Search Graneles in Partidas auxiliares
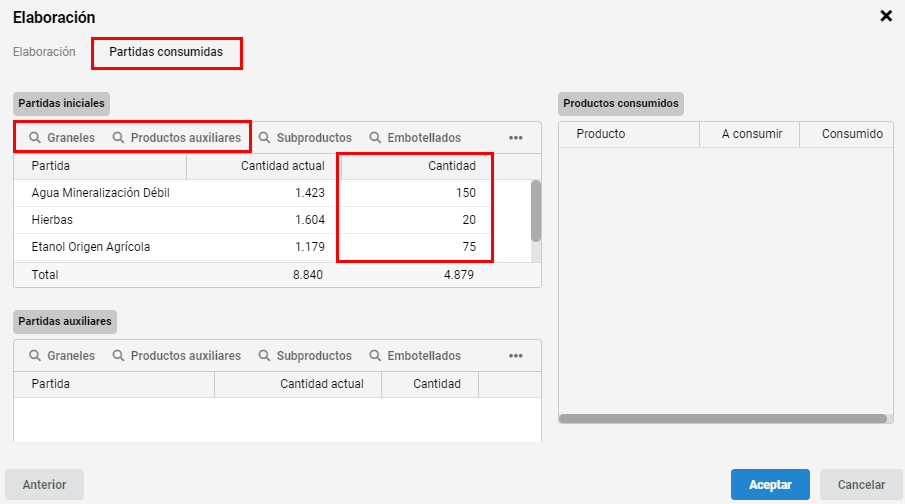This screenshot has height=504, width=905. (x=62, y=356)
